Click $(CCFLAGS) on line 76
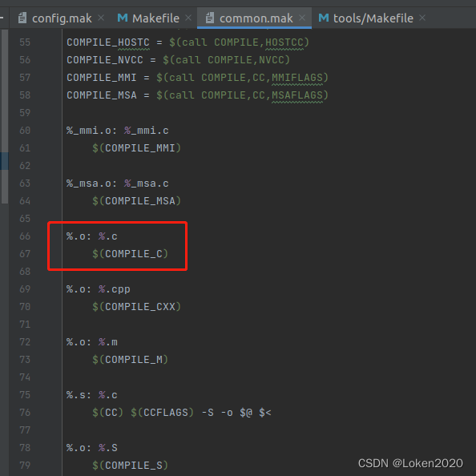 click(162, 413)
